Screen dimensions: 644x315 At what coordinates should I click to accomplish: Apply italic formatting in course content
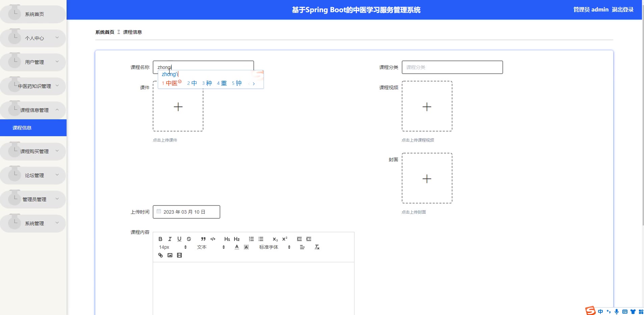pos(170,239)
